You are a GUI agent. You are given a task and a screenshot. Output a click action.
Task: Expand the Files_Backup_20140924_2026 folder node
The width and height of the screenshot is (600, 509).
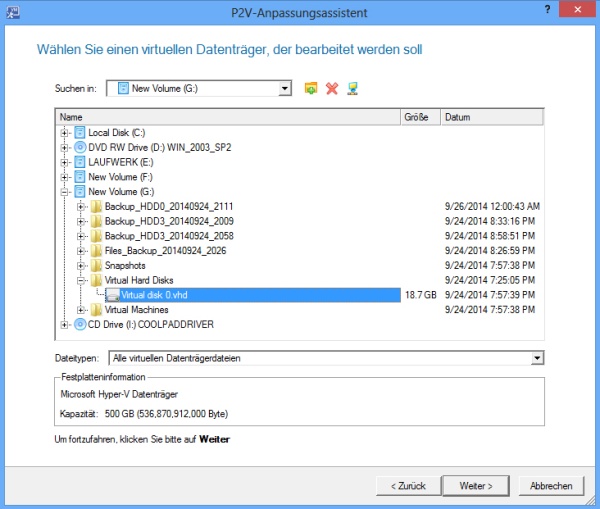(x=80, y=251)
